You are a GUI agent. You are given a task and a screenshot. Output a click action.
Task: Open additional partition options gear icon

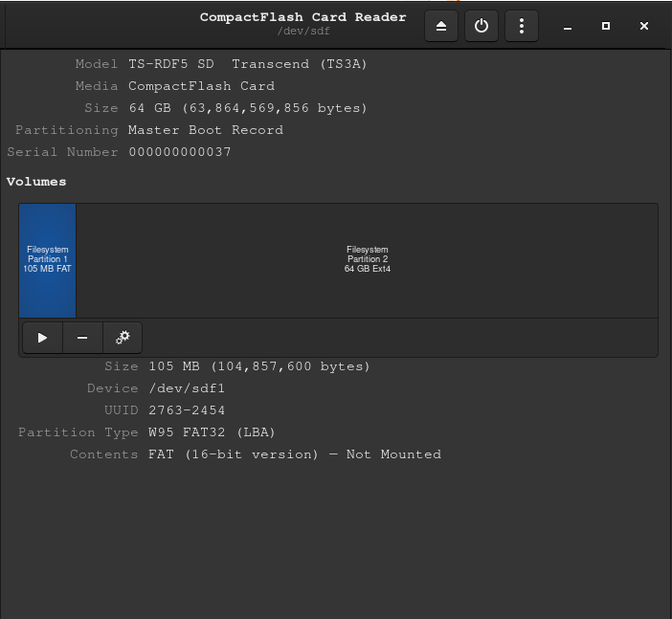(123, 338)
